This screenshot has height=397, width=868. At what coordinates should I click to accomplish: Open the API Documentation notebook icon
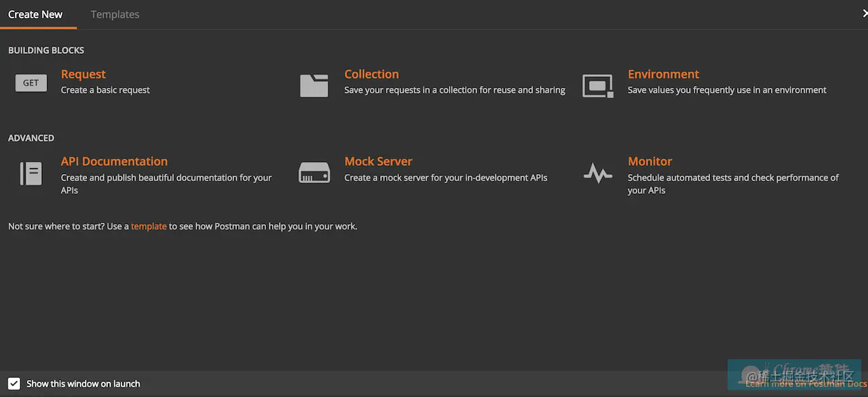31,174
